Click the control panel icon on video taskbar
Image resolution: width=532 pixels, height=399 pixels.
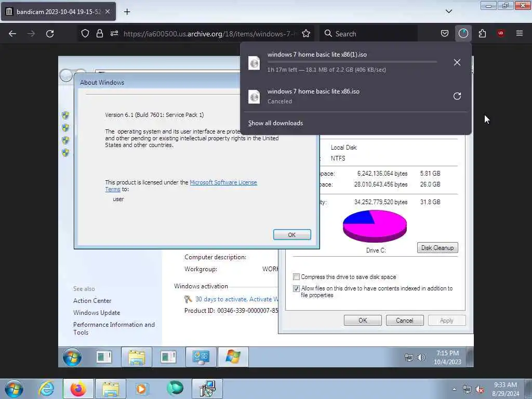pyautogui.click(x=201, y=357)
